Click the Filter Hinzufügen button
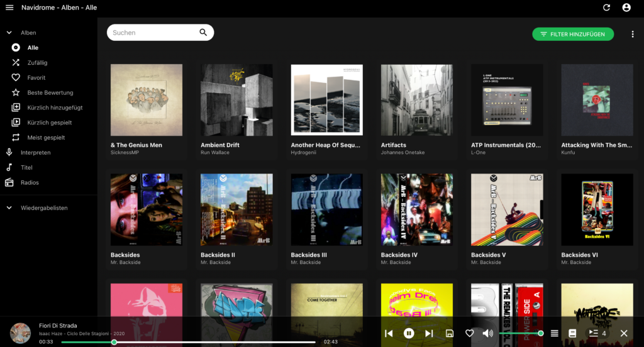The image size is (644, 347). click(572, 34)
